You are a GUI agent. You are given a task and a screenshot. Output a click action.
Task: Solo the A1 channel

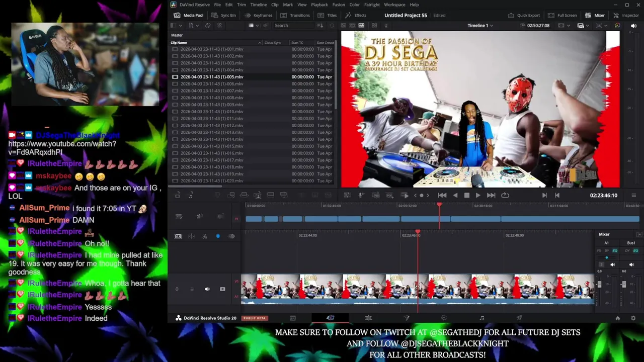601,264
